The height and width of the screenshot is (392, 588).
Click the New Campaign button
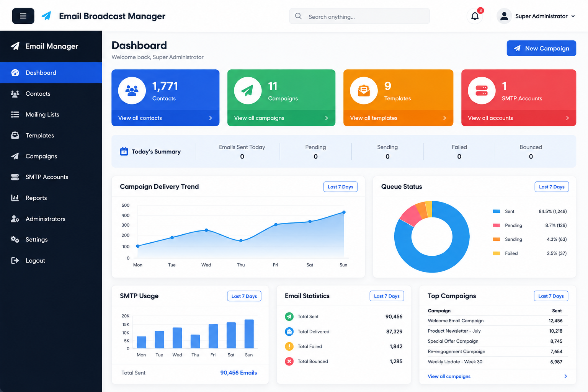coord(541,48)
